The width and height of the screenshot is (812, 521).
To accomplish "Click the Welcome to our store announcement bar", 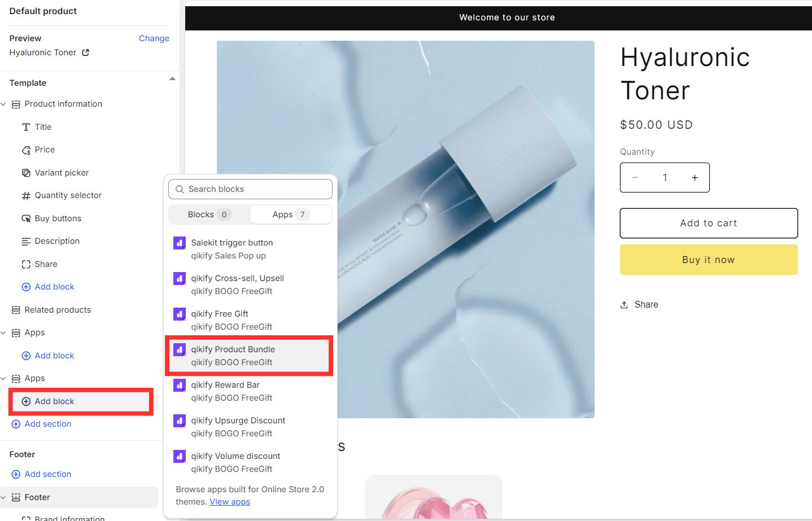I will (x=499, y=18).
